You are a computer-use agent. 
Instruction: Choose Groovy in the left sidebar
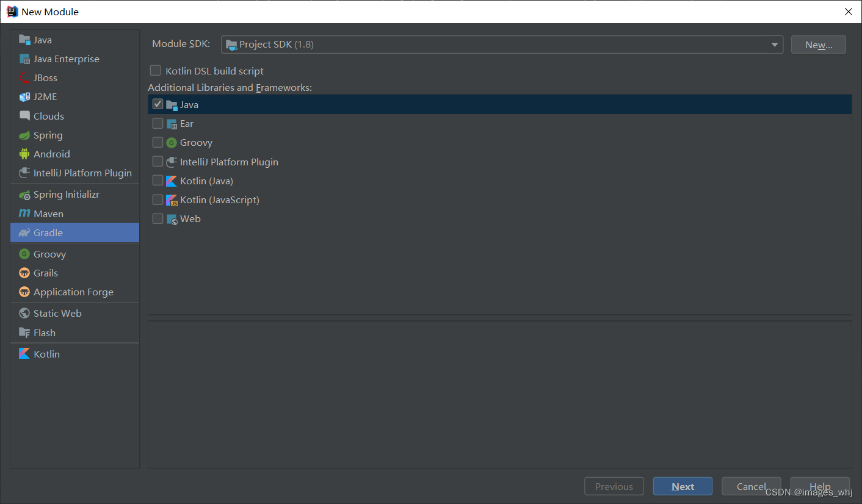74,254
